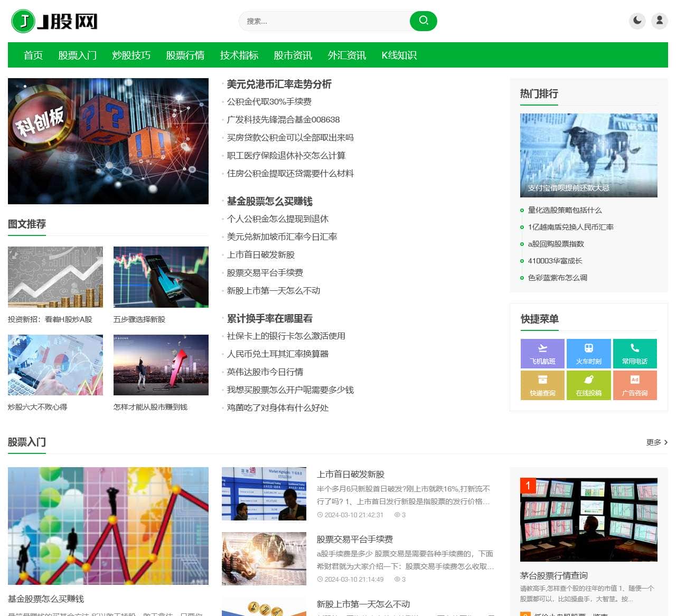Image resolution: width=676 pixels, height=616 pixels.
Task: Open the 飞机航班 flight schedule quick icon
Action: (542, 354)
